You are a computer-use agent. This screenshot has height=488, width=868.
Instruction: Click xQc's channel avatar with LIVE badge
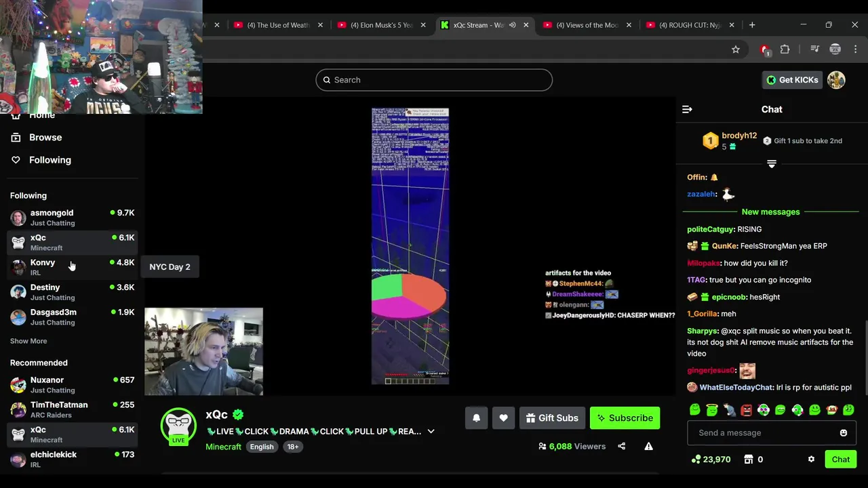click(x=178, y=426)
